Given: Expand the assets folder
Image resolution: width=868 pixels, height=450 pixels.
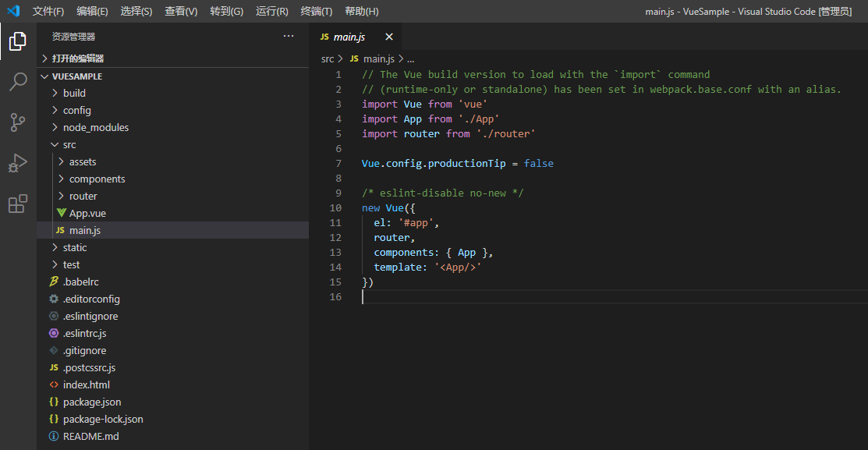Looking at the screenshot, I should click(x=62, y=161).
